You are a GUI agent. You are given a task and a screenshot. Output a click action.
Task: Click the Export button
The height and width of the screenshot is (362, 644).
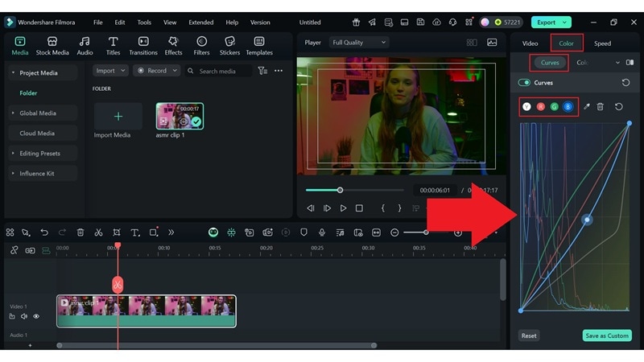point(546,23)
